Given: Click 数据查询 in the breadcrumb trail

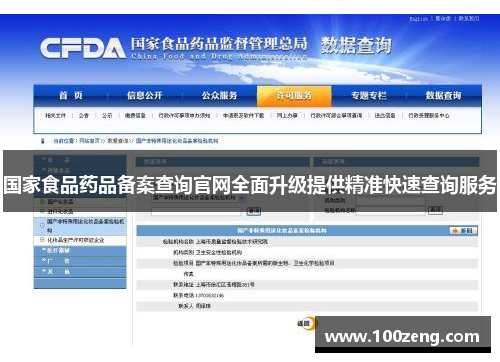Looking at the screenshot, I should tap(118, 141).
